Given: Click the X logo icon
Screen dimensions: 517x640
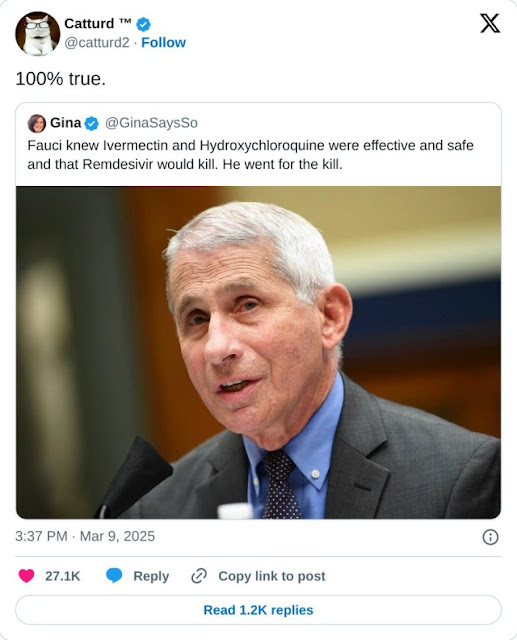Looking at the screenshot, I should pos(490,23).
